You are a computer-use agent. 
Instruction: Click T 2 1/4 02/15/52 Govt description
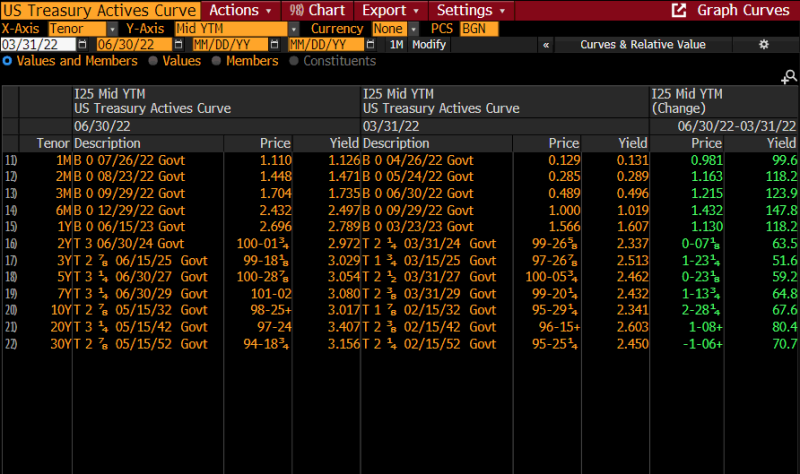point(430,343)
